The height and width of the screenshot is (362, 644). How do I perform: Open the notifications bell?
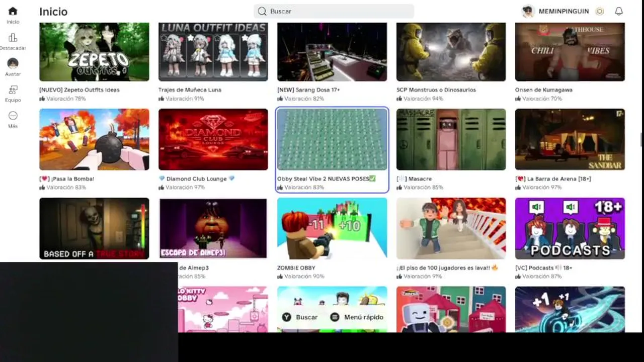click(x=619, y=11)
